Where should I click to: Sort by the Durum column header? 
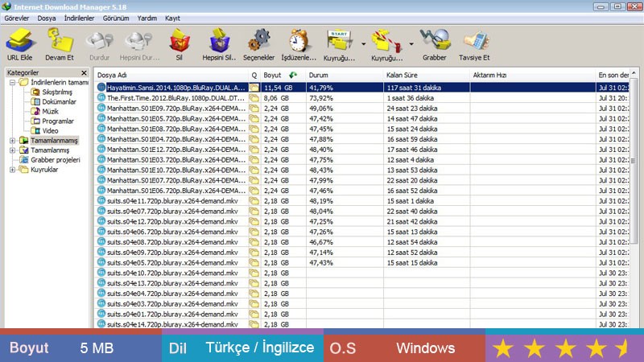pyautogui.click(x=345, y=75)
